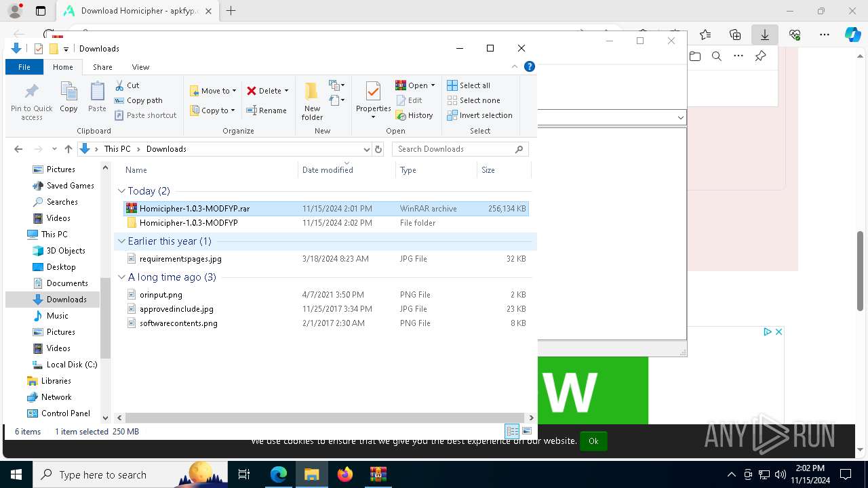The image size is (868, 488).
Task: Click Paste shortcut command
Action: (x=145, y=115)
